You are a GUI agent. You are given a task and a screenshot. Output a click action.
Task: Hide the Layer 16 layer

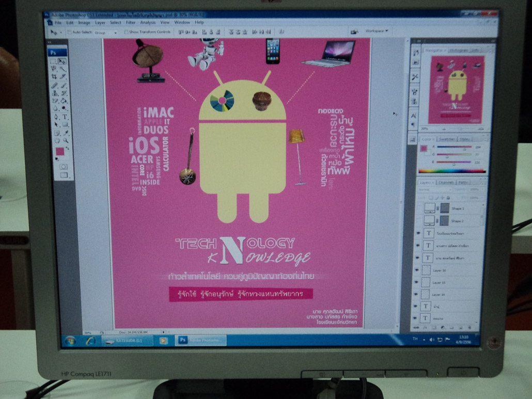417,270
